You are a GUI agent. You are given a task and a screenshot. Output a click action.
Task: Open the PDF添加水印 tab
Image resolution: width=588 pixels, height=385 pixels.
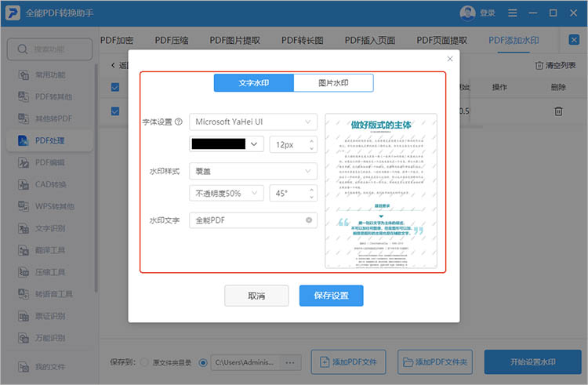pos(514,40)
